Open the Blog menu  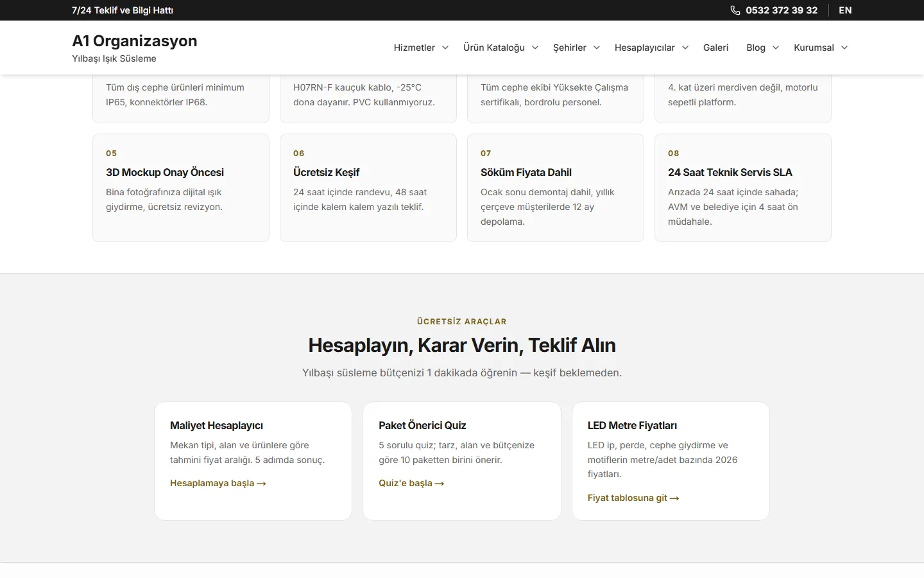click(x=756, y=48)
